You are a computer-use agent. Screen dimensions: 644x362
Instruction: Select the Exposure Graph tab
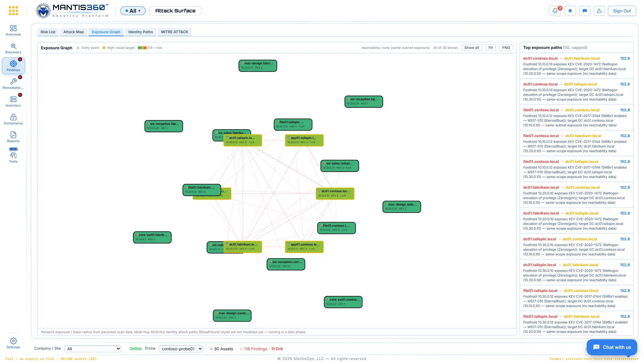click(106, 32)
